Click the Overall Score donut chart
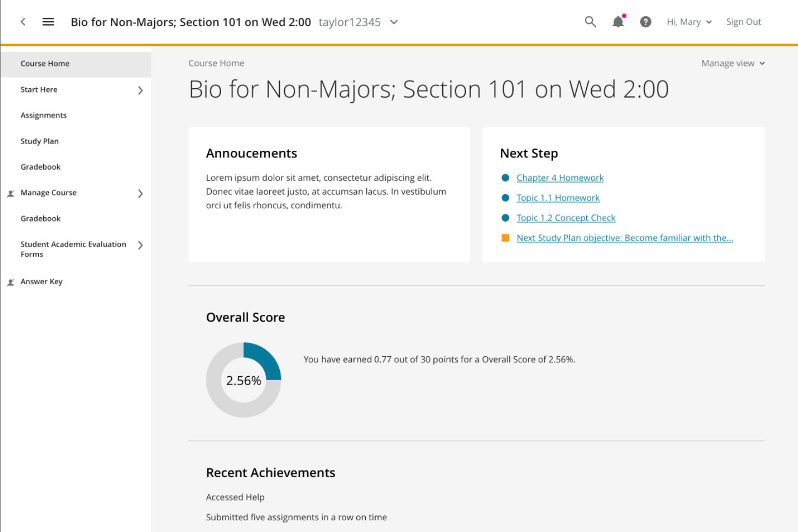Image resolution: width=798 pixels, height=532 pixels. [244, 380]
